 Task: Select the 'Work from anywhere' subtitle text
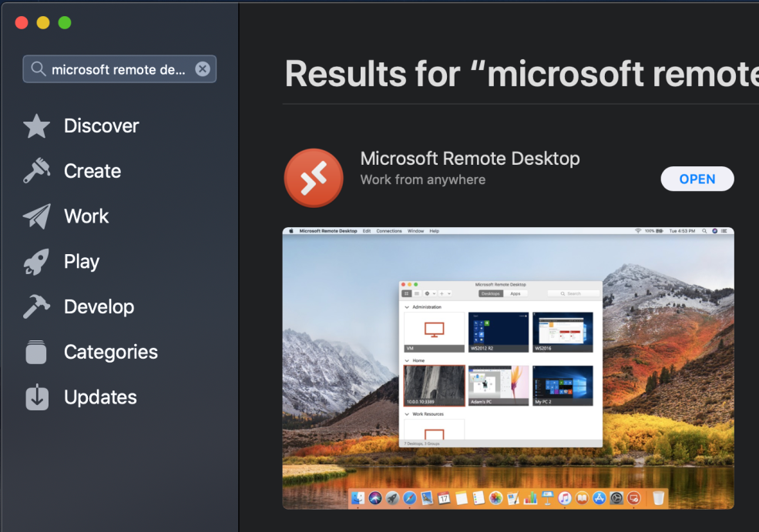point(423,179)
